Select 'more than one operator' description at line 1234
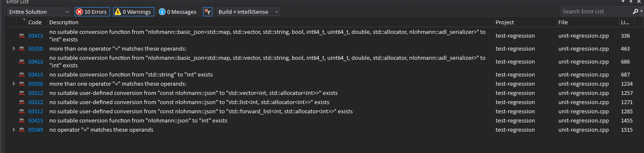The width and height of the screenshot is (644, 153). pyautogui.click(x=118, y=84)
